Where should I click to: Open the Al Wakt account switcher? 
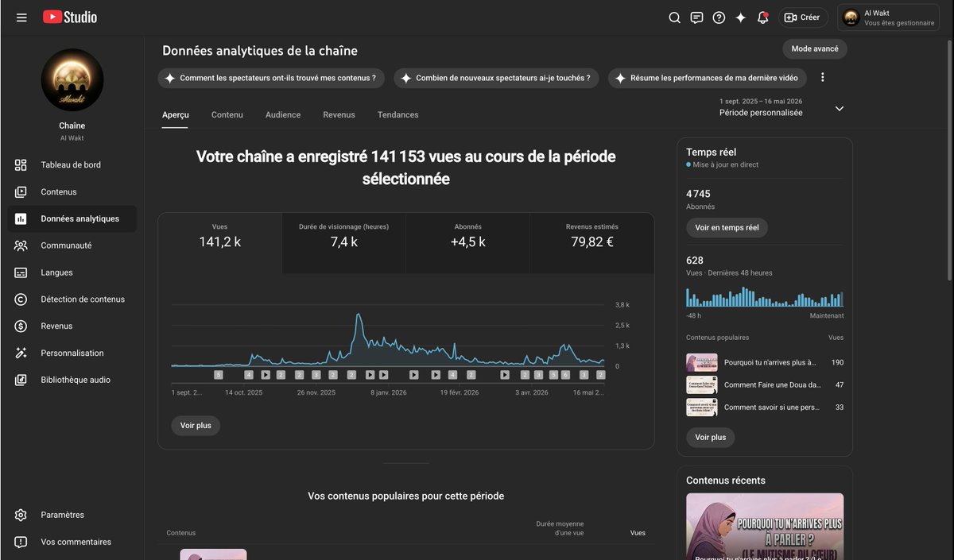pos(888,17)
